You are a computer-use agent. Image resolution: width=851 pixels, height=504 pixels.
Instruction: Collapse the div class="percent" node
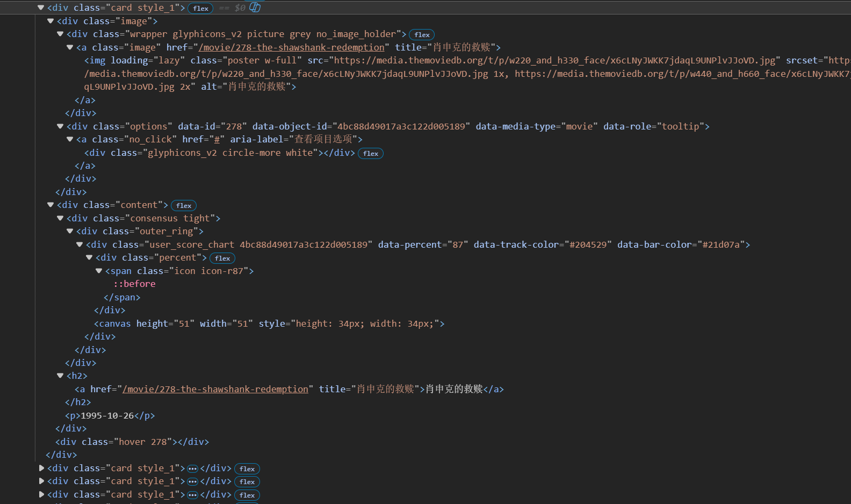point(89,257)
